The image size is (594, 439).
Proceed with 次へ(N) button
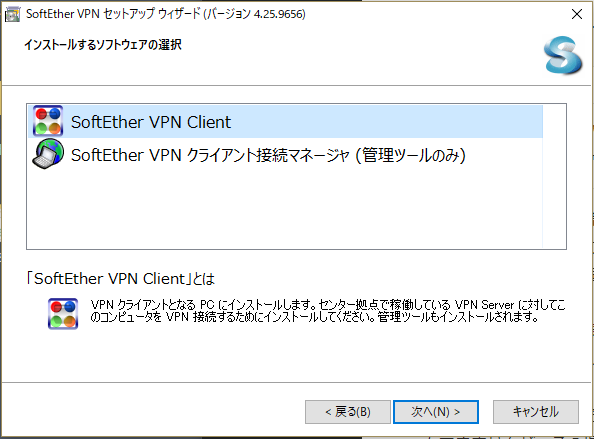436,412
